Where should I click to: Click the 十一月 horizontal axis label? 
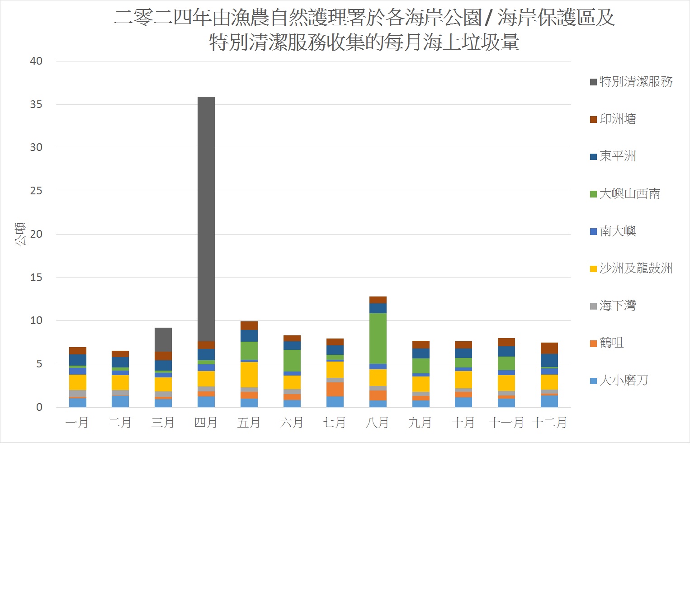coord(506,423)
